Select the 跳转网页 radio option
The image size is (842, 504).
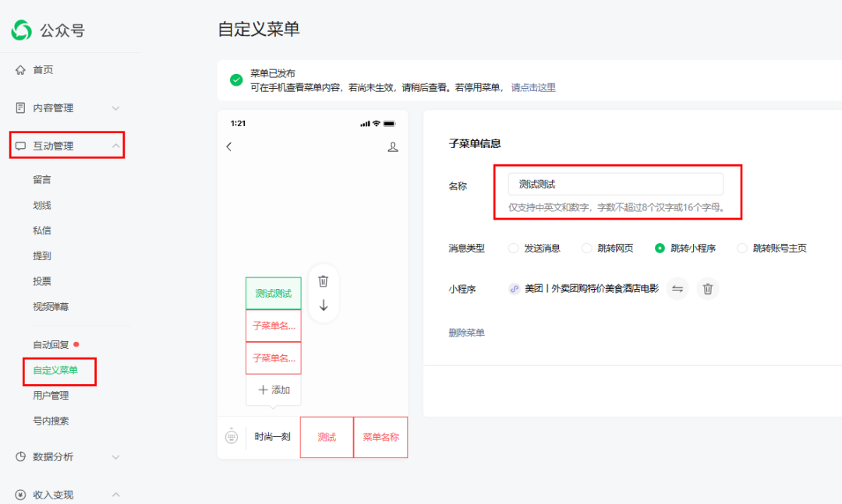(x=587, y=248)
